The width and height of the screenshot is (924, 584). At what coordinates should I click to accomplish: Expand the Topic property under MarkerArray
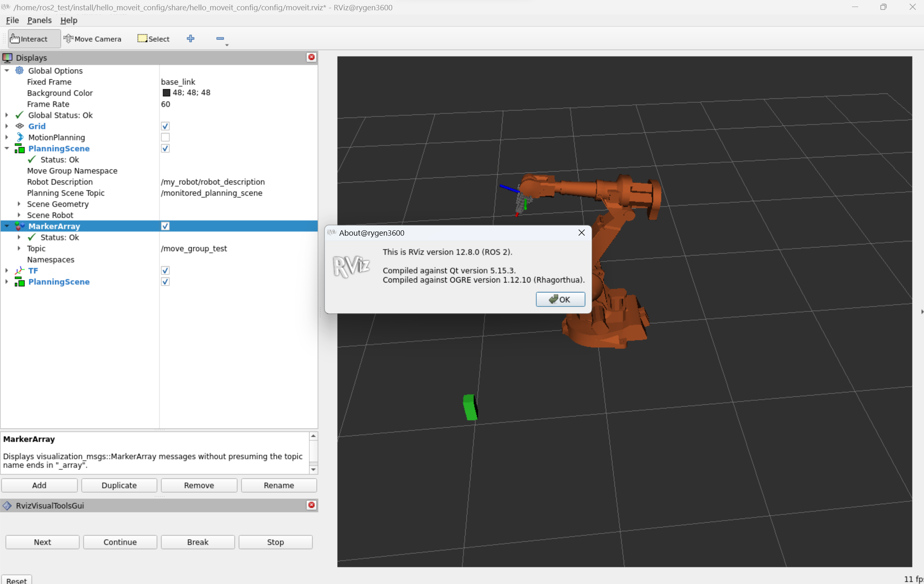[x=19, y=248]
